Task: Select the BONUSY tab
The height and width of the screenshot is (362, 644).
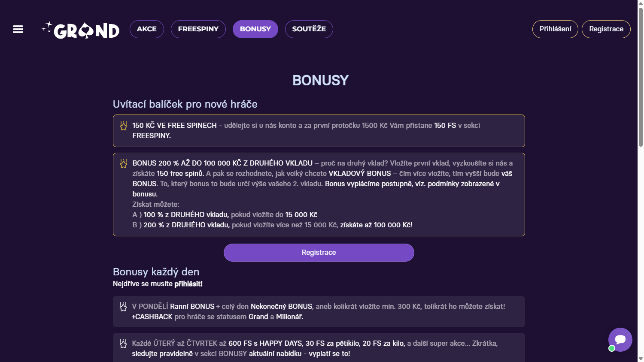Action: (255, 29)
